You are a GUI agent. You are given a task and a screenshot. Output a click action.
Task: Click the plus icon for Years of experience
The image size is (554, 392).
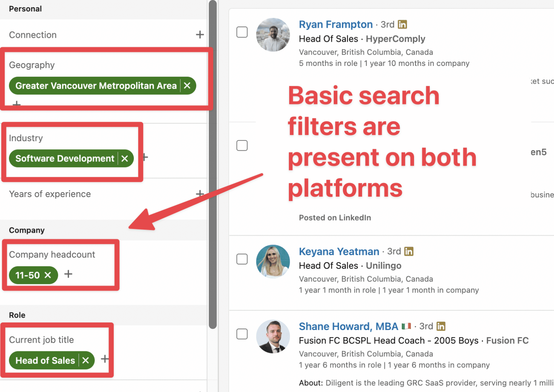point(200,193)
